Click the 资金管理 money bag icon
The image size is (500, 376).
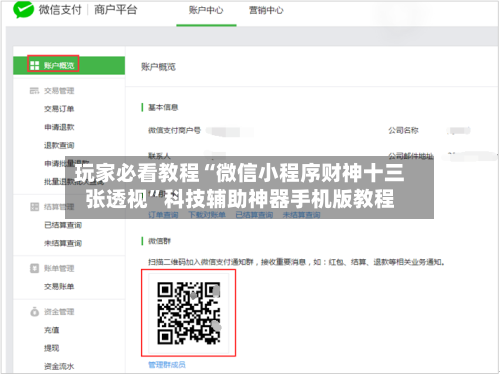point(35,312)
